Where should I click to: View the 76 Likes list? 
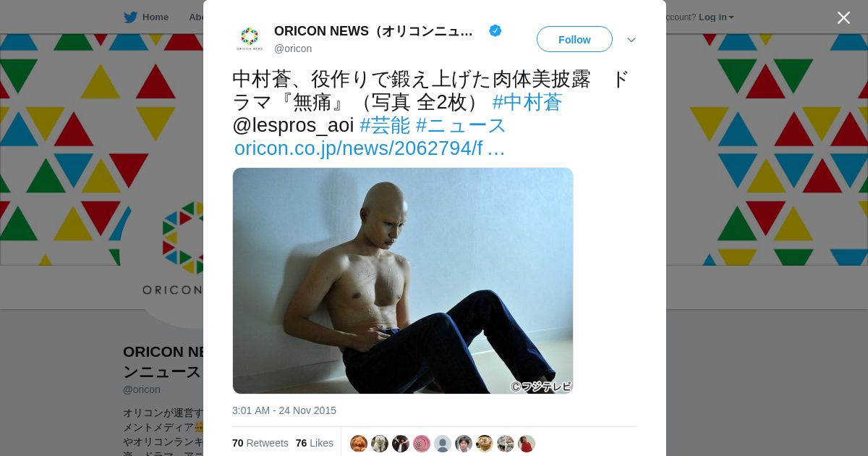[315, 443]
